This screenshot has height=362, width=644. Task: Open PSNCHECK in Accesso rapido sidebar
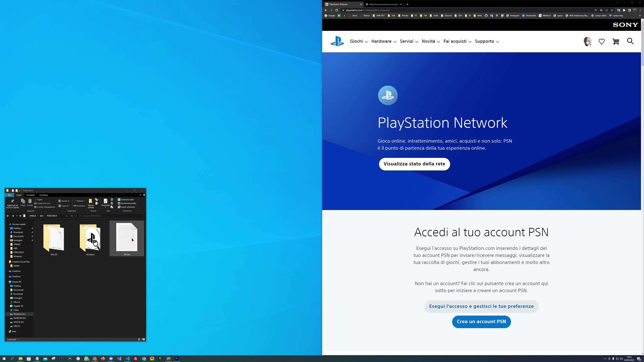[x=18, y=252]
